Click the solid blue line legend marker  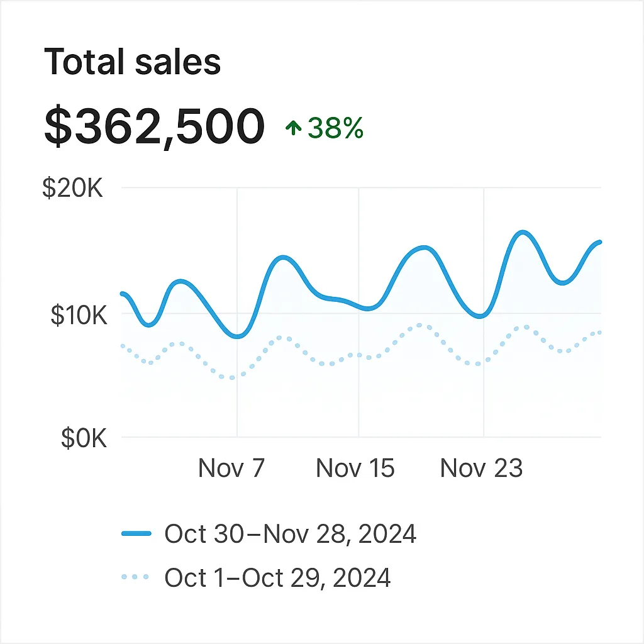point(136,534)
